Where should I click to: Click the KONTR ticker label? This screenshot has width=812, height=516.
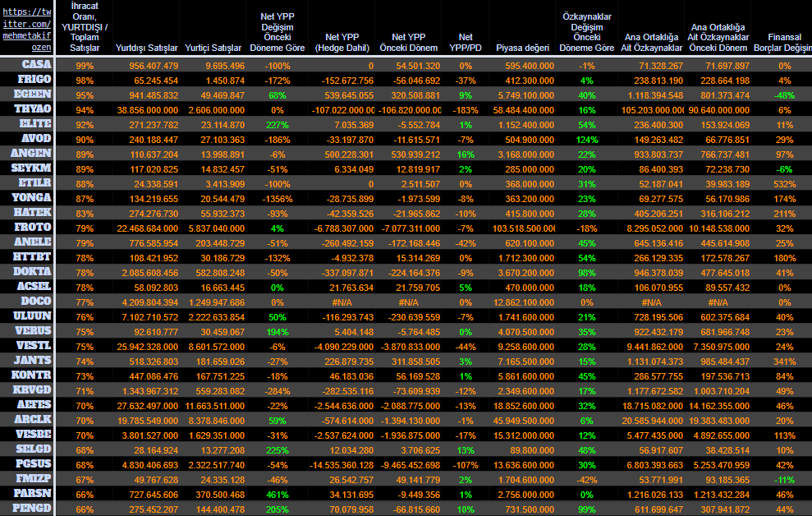(x=31, y=375)
